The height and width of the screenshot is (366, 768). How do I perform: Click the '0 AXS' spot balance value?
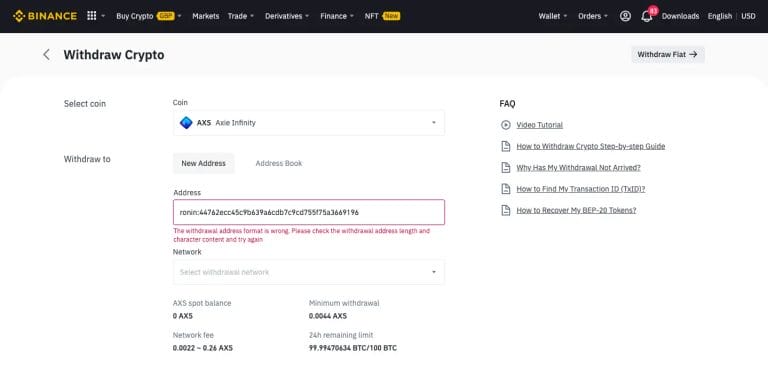click(183, 316)
